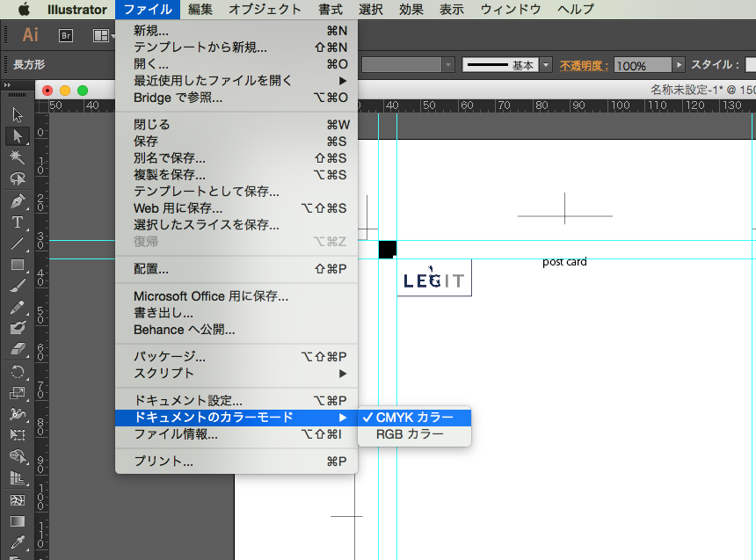Select the Magic Wand tool
The width and height of the screenshot is (756, 560).
point(18,157)
